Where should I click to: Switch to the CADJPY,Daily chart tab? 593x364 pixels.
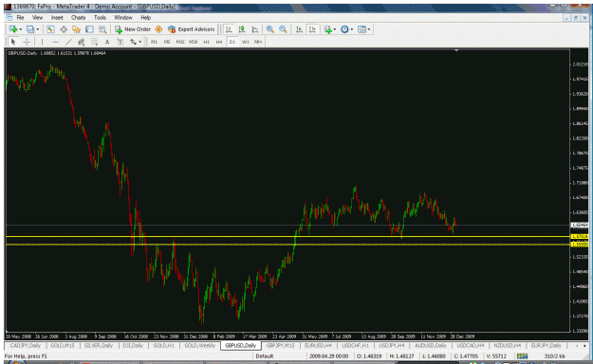25,346
